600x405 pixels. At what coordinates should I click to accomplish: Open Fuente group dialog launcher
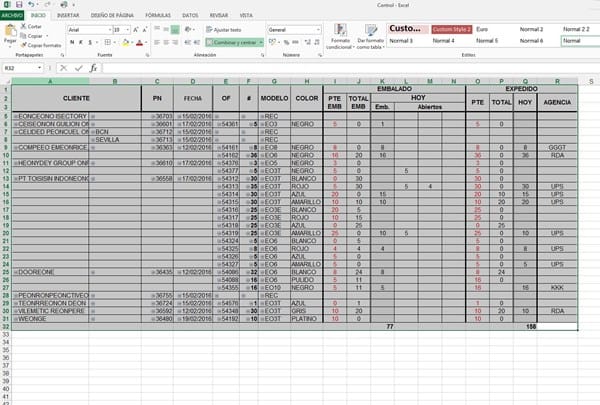147,55
